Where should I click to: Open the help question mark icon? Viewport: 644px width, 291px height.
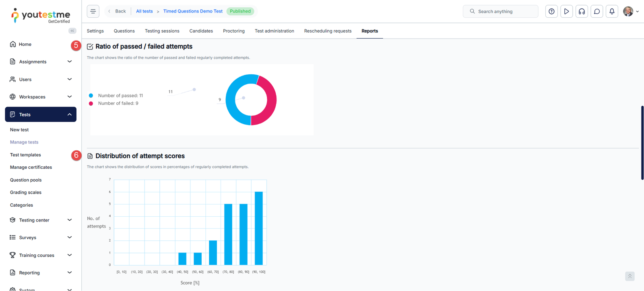click(x=551, y=11)
